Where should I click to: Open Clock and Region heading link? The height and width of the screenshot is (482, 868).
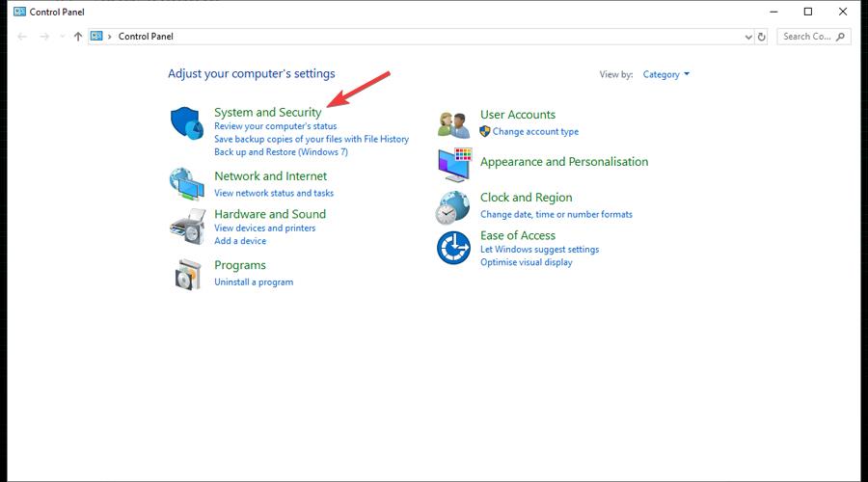tap(526, 198)
